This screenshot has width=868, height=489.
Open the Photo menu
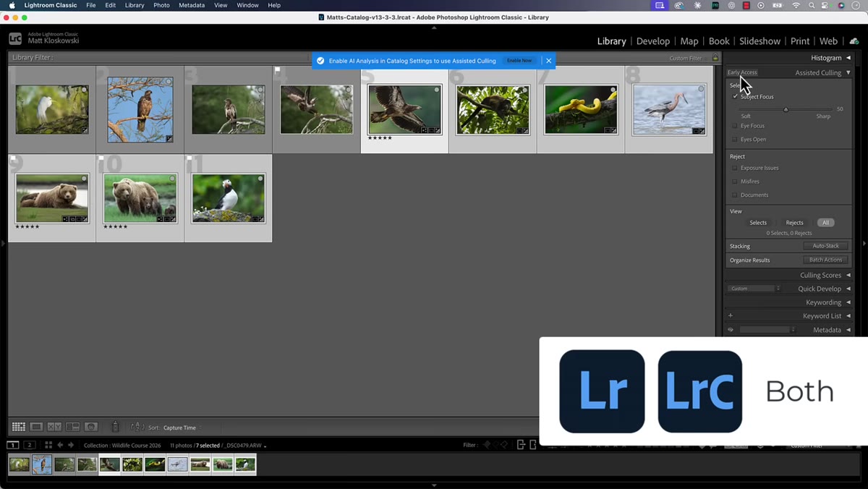(x=161, y=5)
